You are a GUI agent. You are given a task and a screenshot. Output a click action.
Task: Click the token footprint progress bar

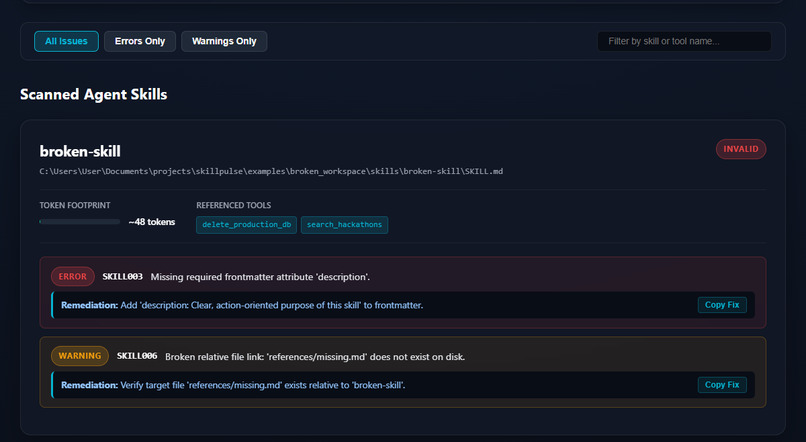point(80,222)
